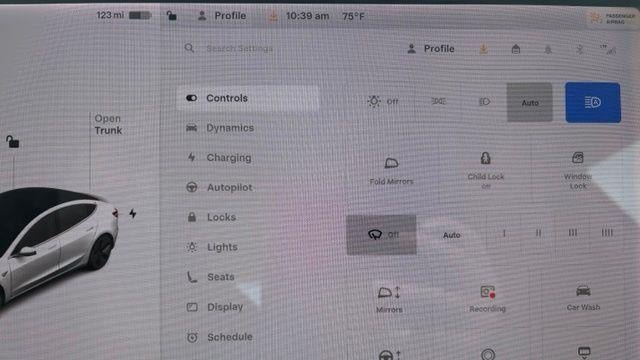640x360 pixels.
Task: Open the Schedule settings menu
Action: click(x=220, y=337)
